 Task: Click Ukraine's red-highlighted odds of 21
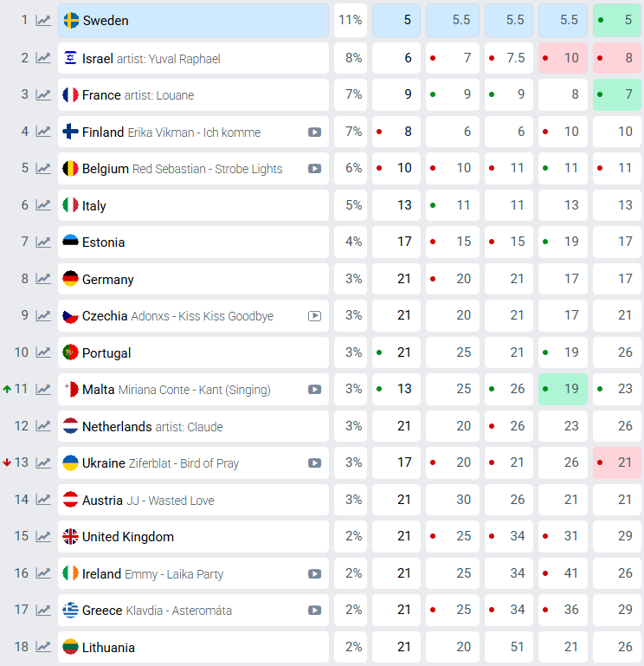pos(617,463)
